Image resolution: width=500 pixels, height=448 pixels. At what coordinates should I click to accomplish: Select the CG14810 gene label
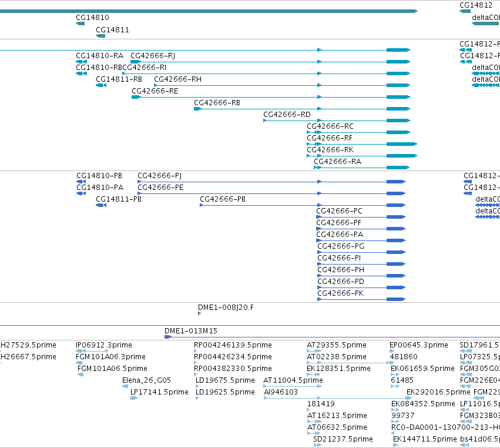point(92,18)
